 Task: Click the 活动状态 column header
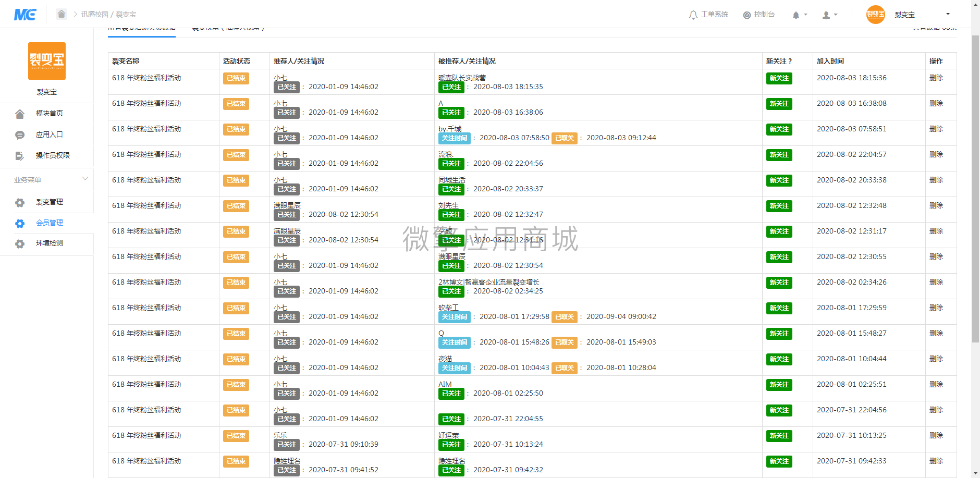(x=237, y=61)
